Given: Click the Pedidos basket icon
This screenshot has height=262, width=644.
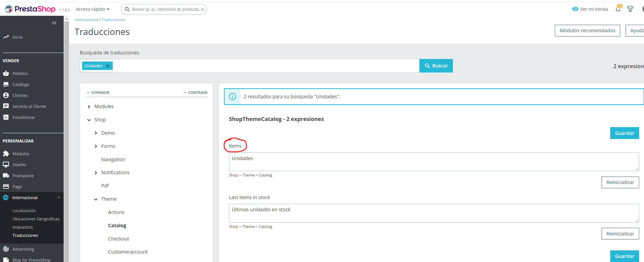Looking at the screenshot, I should (6, 73).
